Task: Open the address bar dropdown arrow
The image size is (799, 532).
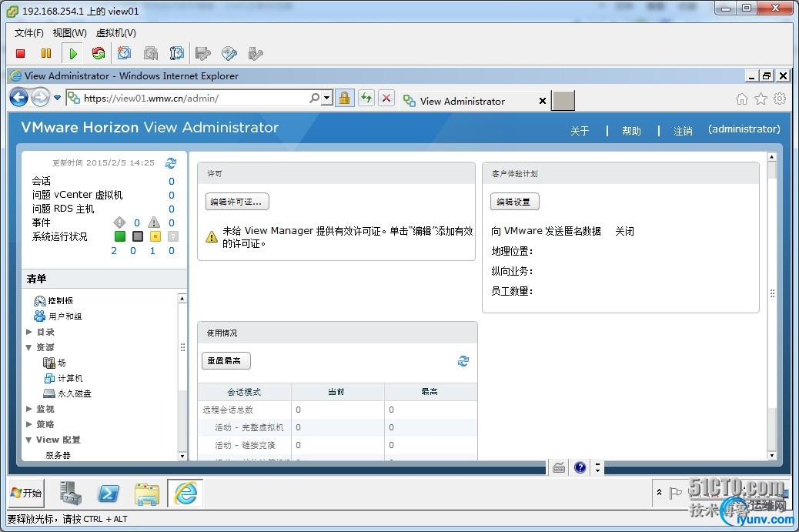Action: coord(327,98)
